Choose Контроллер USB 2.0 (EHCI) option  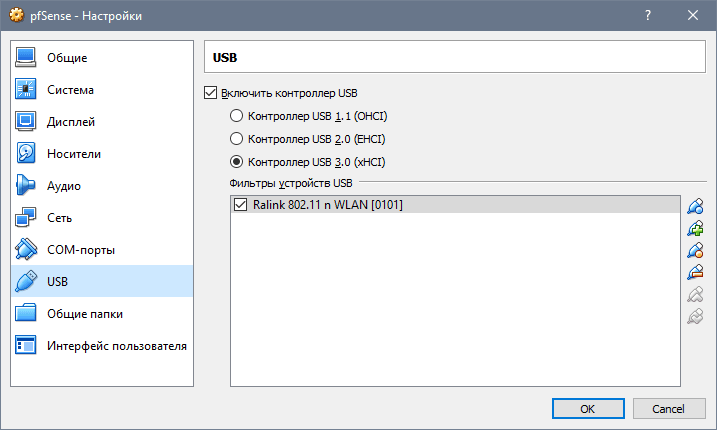click(x=237, y=139)
